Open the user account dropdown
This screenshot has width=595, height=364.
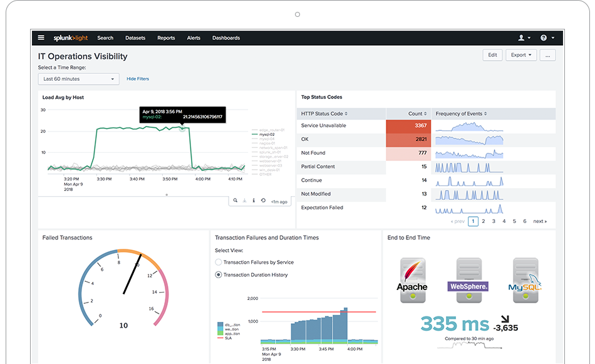(x=524, y=38)
